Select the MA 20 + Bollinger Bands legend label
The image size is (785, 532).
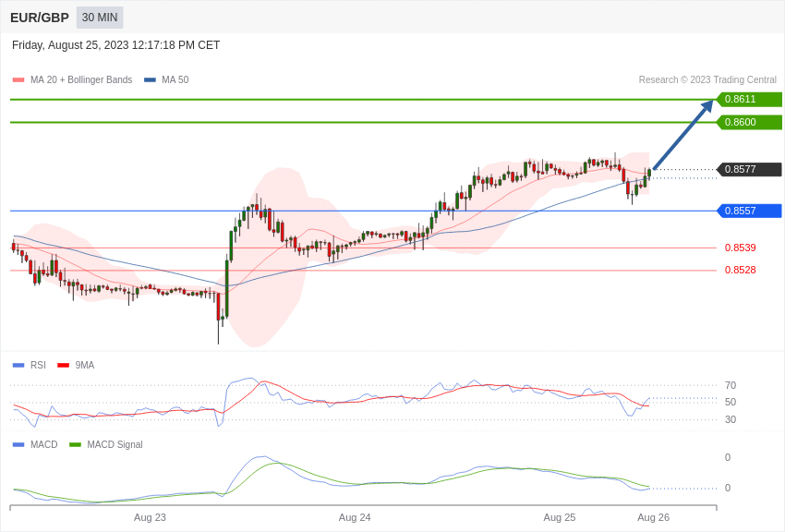click(81, 80)
